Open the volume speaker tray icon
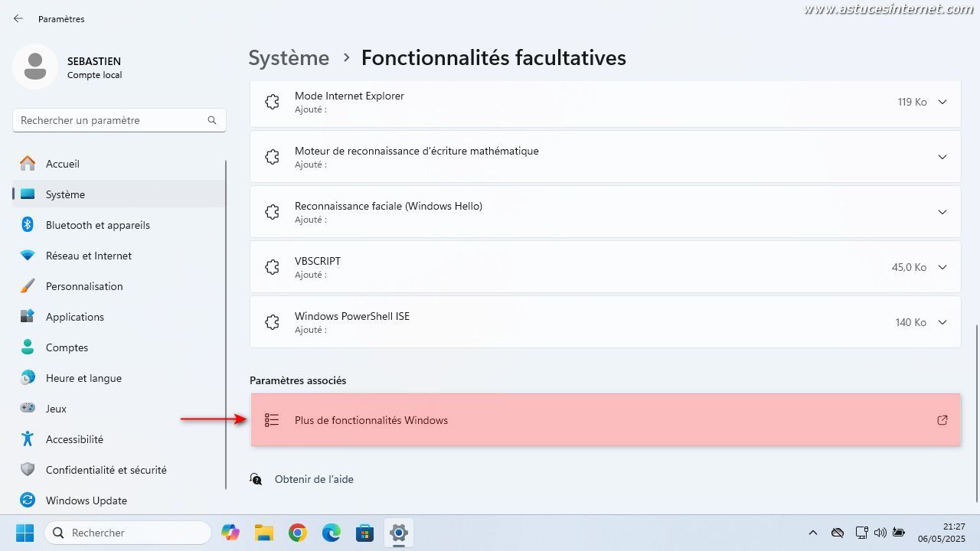Image resolution: width=980 pixels, height=551 pixels. (x=880, y=533)
